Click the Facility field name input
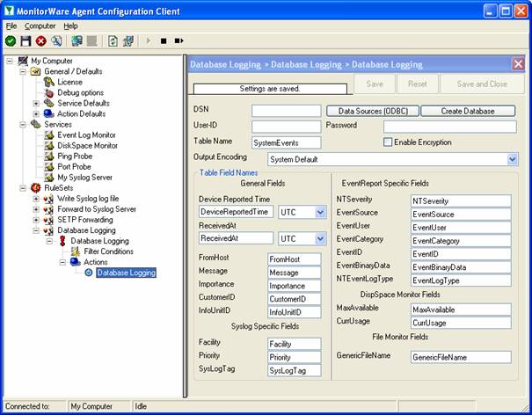 [295, 344]
